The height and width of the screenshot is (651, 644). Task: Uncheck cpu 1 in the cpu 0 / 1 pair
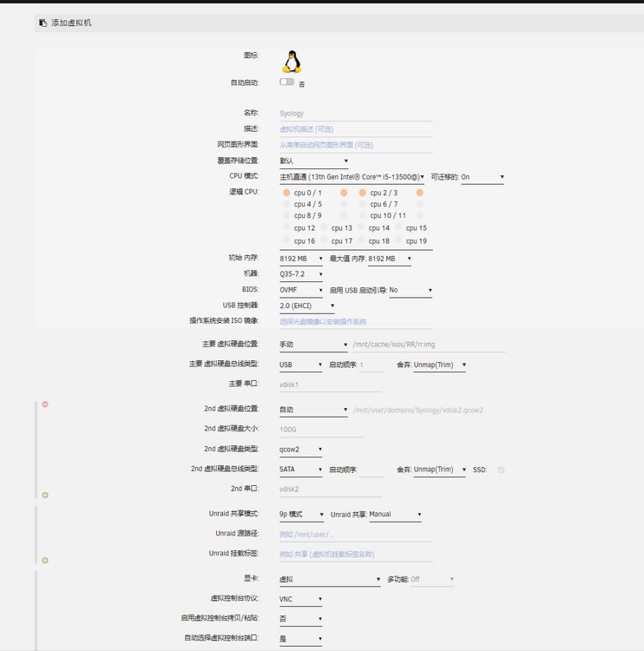[x=344, y=193]
